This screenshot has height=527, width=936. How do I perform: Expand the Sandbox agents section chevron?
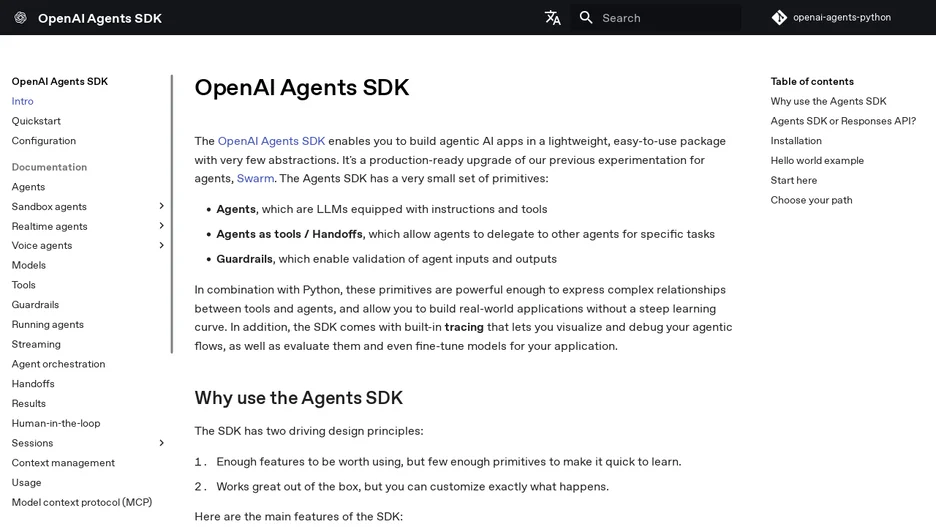[161, 206]
